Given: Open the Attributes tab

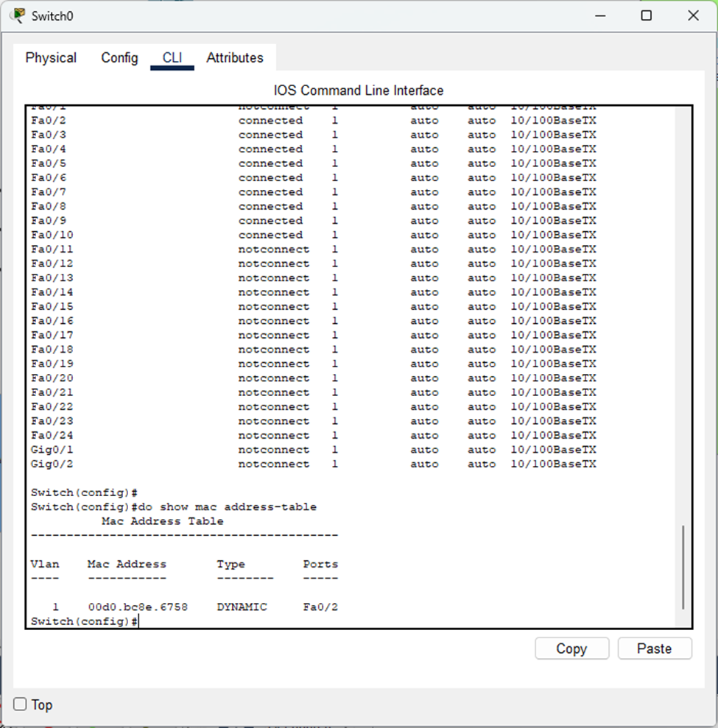Looking at the screenshot, I should (x=234, y=58).
